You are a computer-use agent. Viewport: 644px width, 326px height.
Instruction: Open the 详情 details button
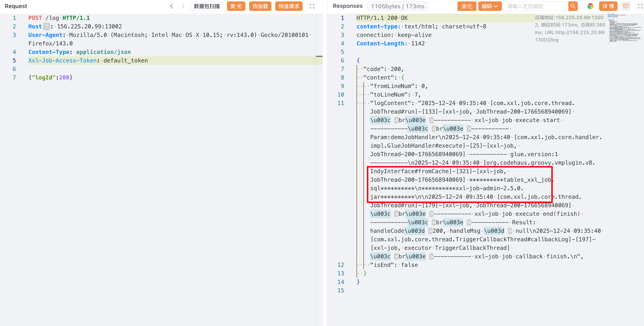tap(608, 6)
